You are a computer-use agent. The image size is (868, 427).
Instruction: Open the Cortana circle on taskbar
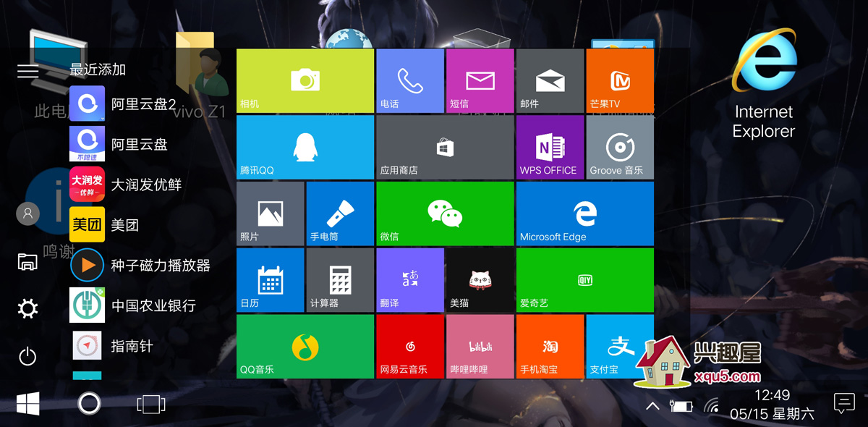pyautogui.click(x=90, y=404)
